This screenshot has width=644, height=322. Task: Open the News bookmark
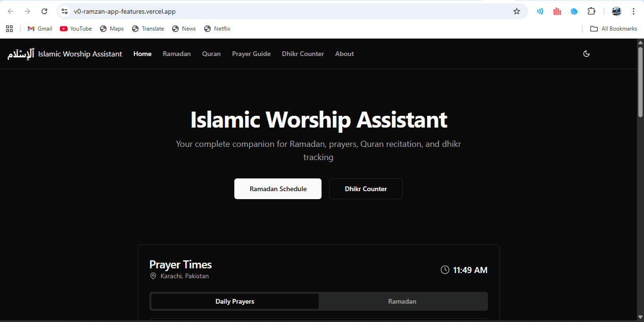click(x=184, y=29)
